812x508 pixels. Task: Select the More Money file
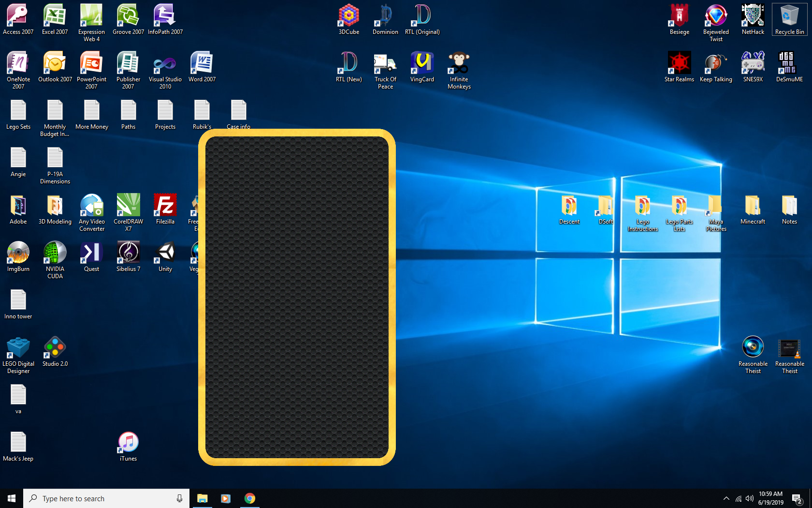(x=92, y=114)
